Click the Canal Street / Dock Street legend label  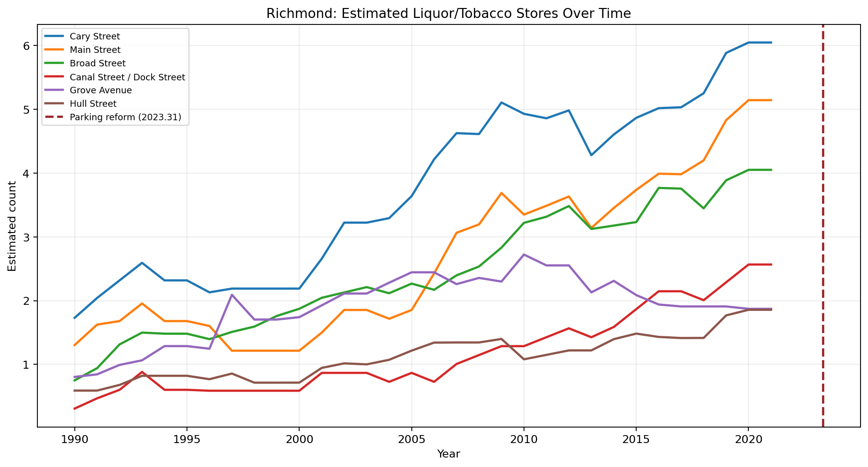click(x=126, y=77)
